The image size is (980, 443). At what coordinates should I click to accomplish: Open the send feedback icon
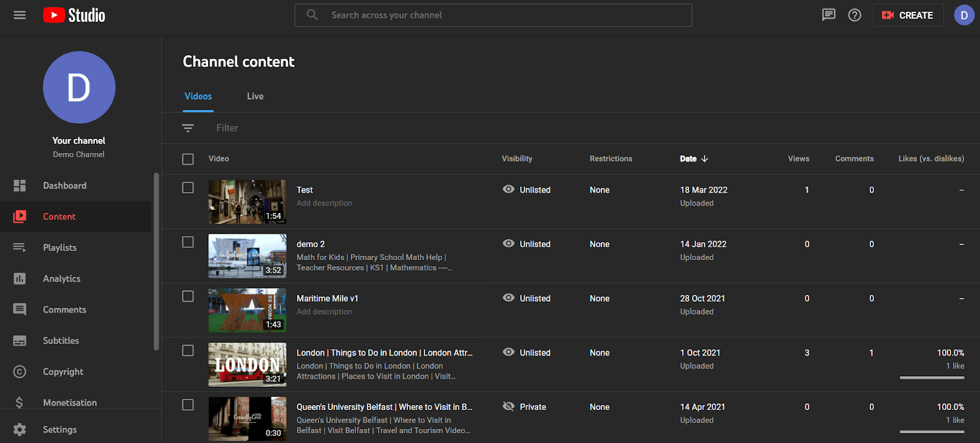829,15
